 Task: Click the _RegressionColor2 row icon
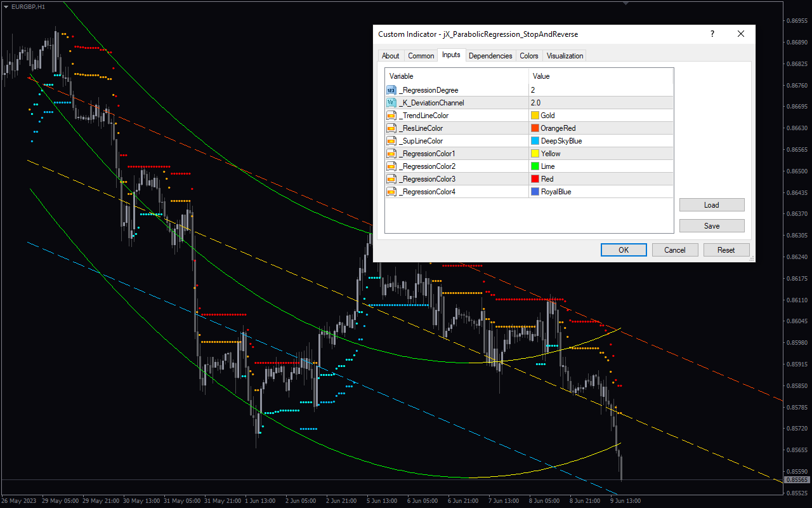point(391,166)
